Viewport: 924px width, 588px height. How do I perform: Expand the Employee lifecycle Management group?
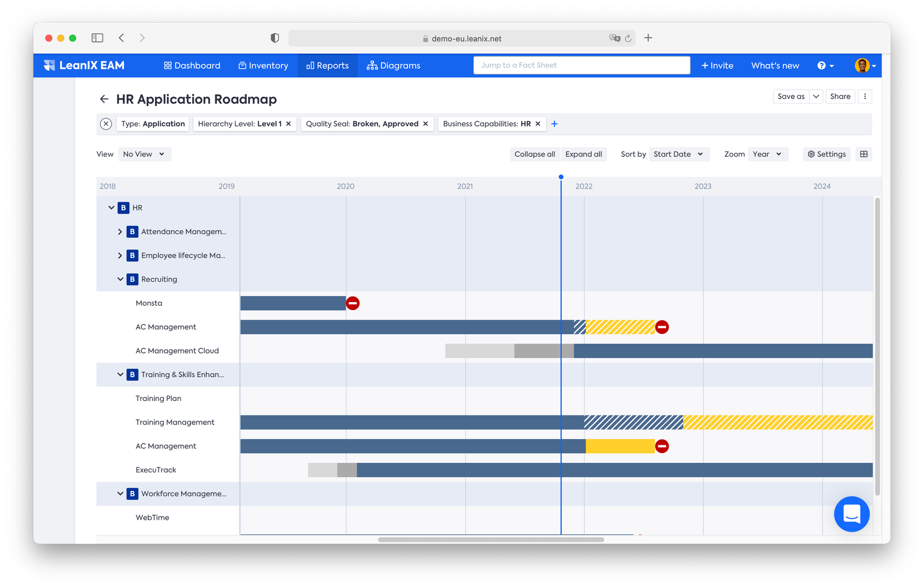120,256
